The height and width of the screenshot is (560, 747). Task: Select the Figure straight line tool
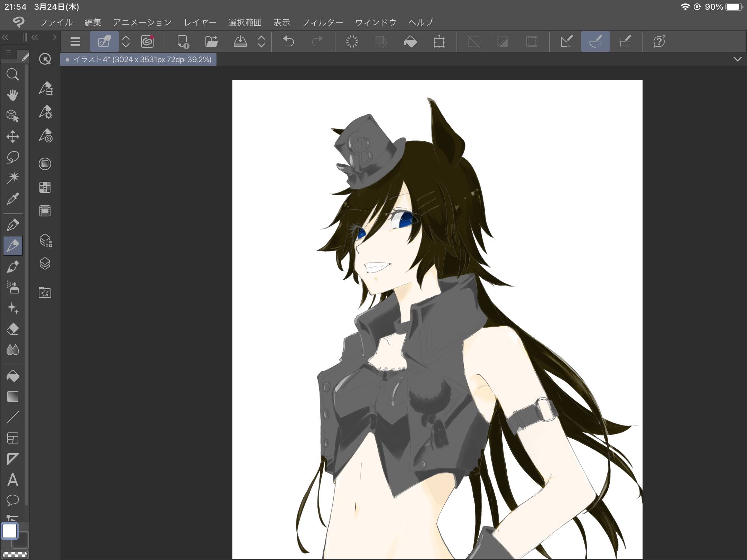(x=13, y=417)
